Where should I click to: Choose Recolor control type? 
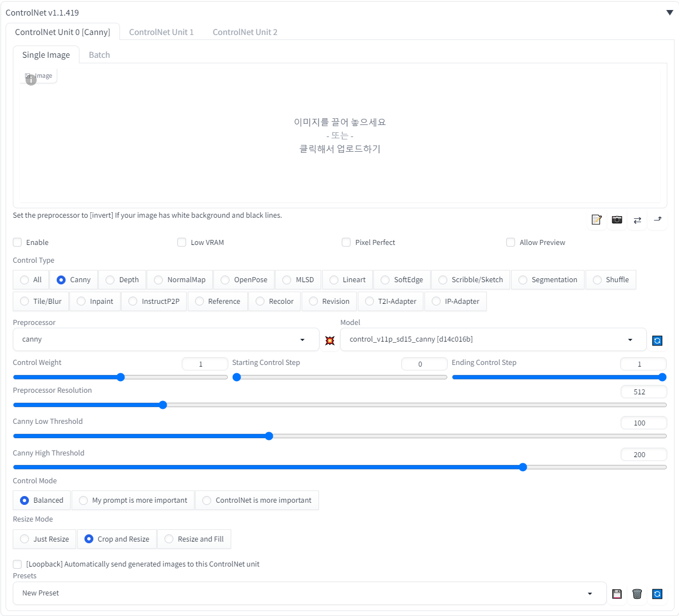pos(274,302)
